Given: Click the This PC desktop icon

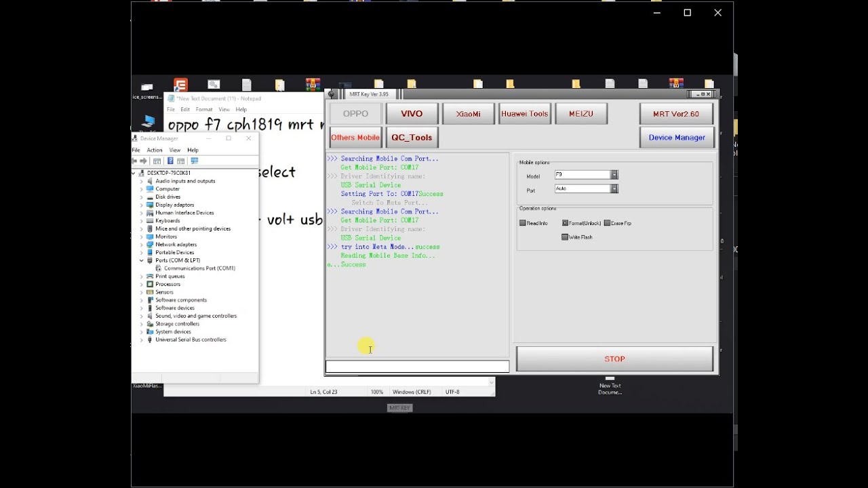Looking at the screenshot, I should click(148, 123).
